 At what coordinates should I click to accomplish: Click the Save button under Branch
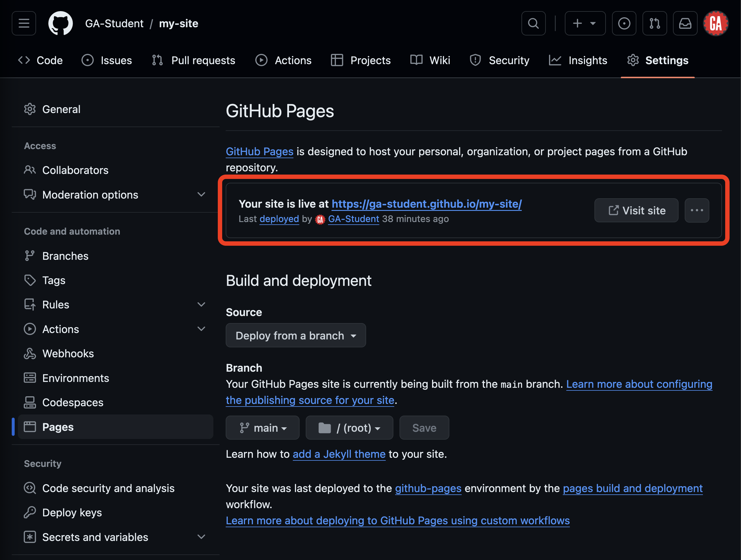click(x=424, y=427)
